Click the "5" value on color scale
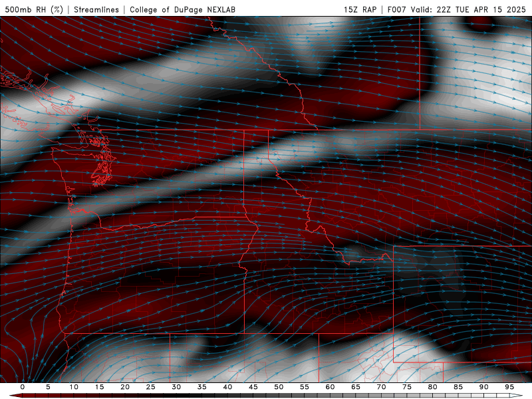The width and height of the screenshot is (532, 399). tap(48, 387)
